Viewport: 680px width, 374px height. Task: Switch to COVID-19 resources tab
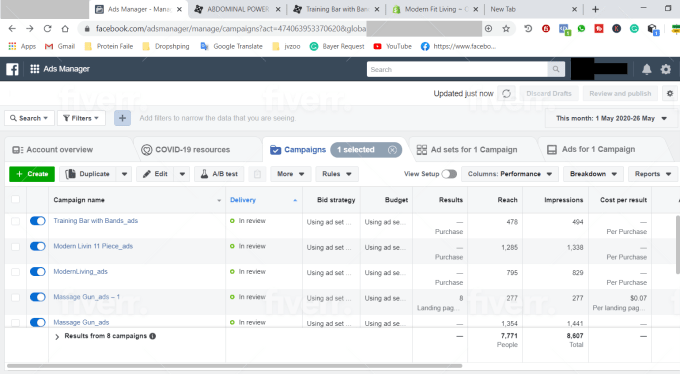[x=186, y=150]
